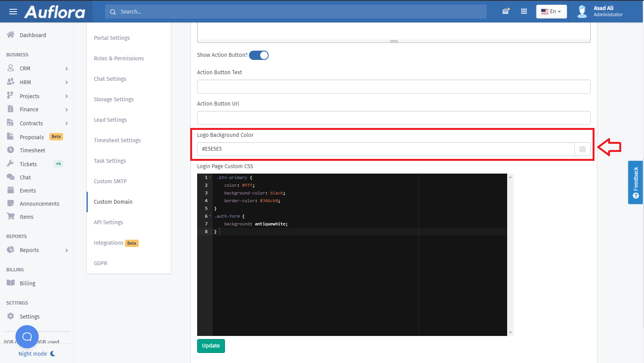Click the Action Button Text input field

pos(394,87)
